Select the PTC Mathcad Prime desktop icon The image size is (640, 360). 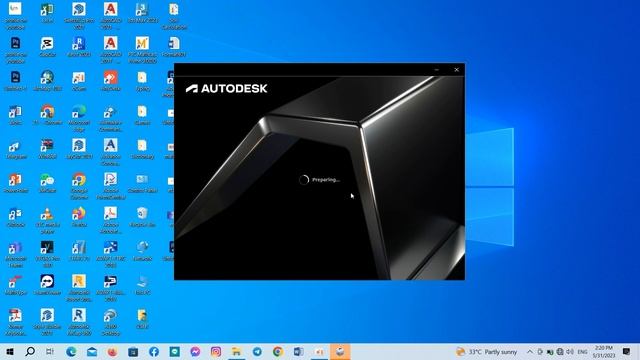[142, 50]
